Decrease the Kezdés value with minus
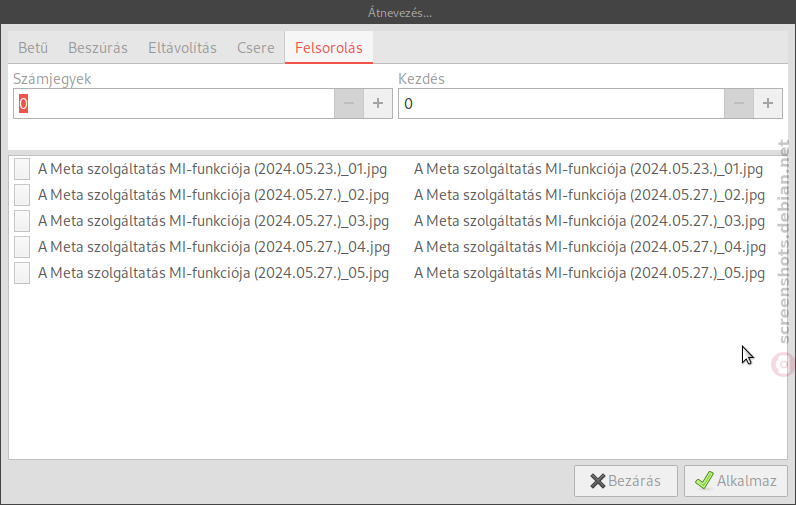The width and height of the screenshot is (796, 505). (739, 104)
